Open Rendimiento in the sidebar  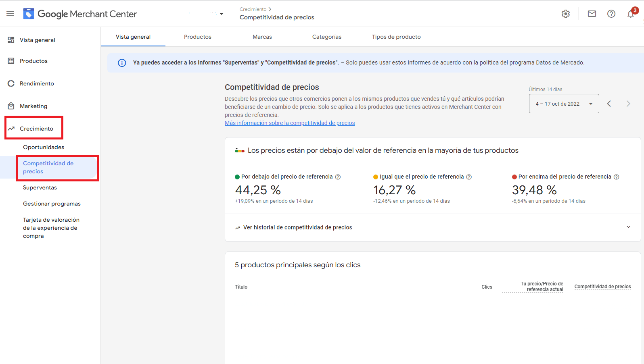37,83
